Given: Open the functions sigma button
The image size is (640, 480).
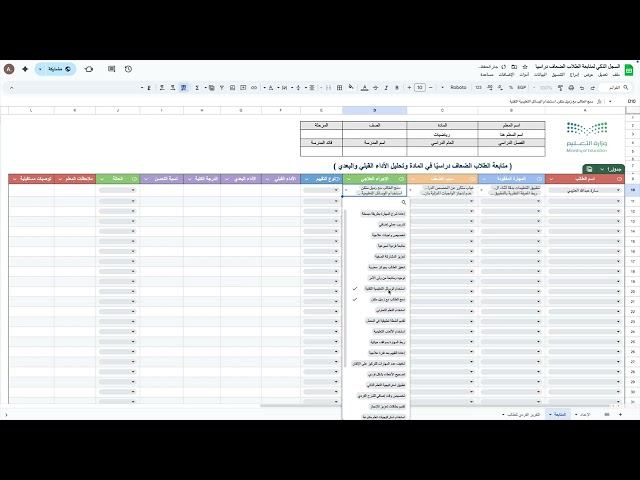Looking at the screenshot, I should 197,87.
